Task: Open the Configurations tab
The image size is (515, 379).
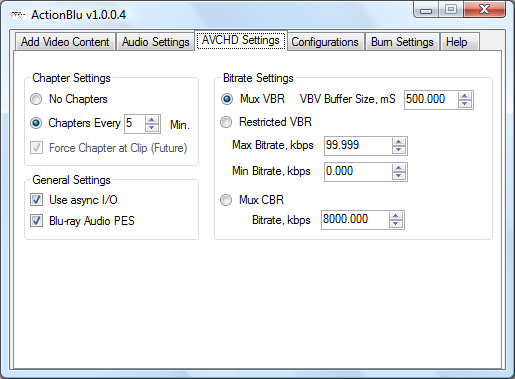Action: [x=325, y=42]
